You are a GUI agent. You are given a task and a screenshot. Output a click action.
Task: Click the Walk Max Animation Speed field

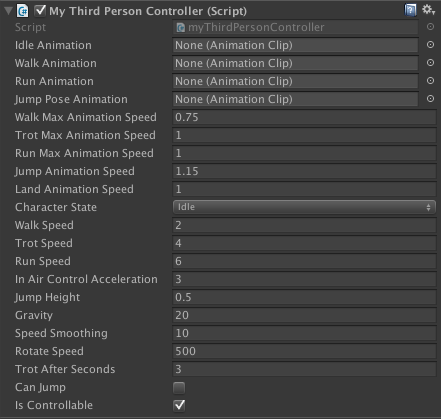click(304, 117)
